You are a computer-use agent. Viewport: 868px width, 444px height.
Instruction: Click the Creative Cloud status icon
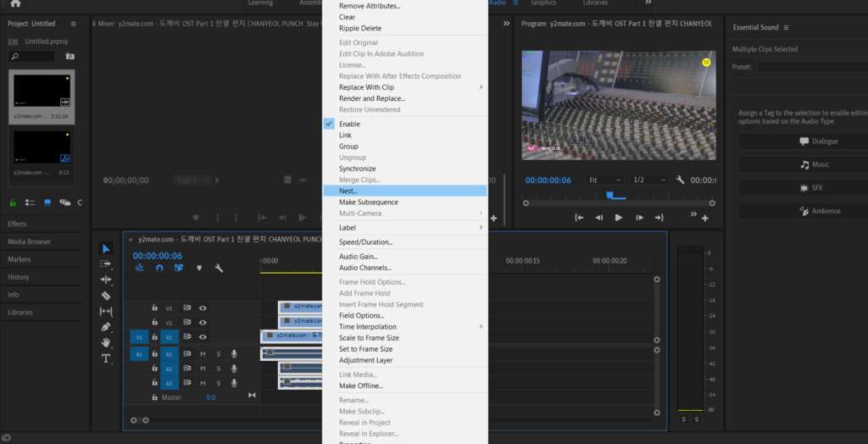(6, 438)
